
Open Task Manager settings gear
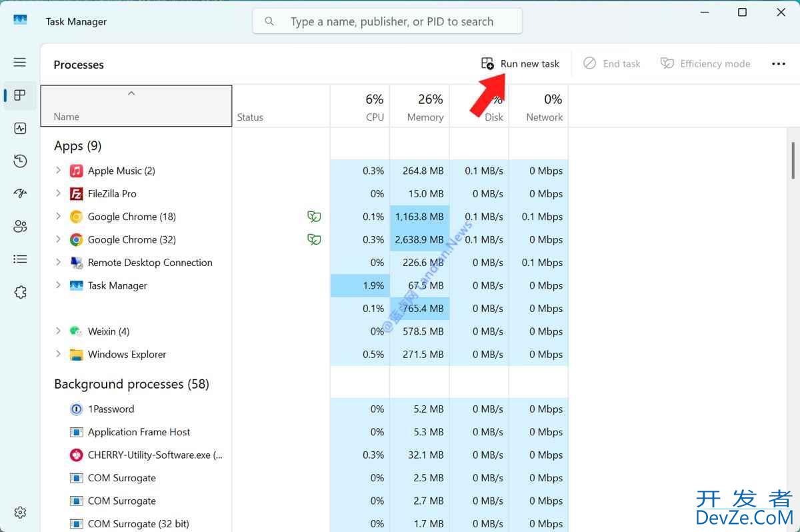(x=20, y=512)
